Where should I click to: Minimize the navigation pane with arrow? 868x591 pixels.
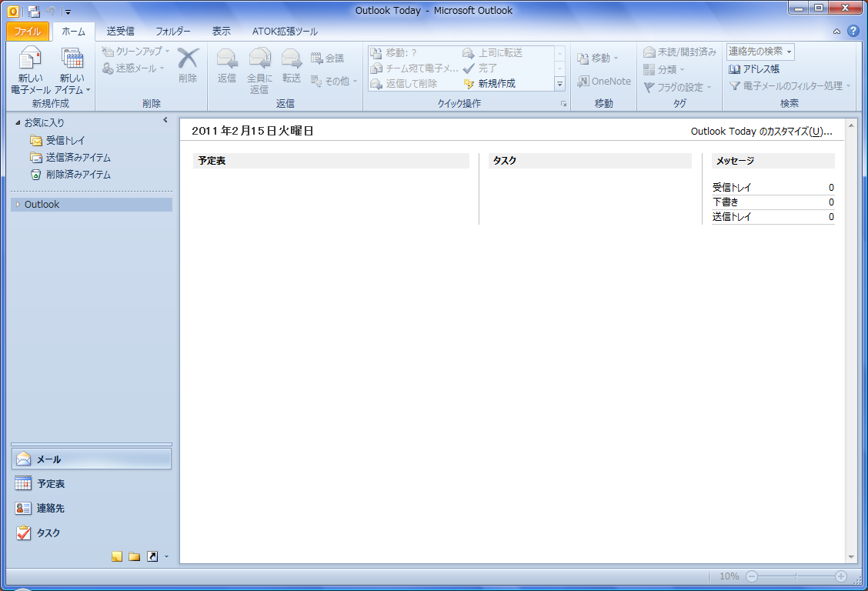tap(165, 120)
